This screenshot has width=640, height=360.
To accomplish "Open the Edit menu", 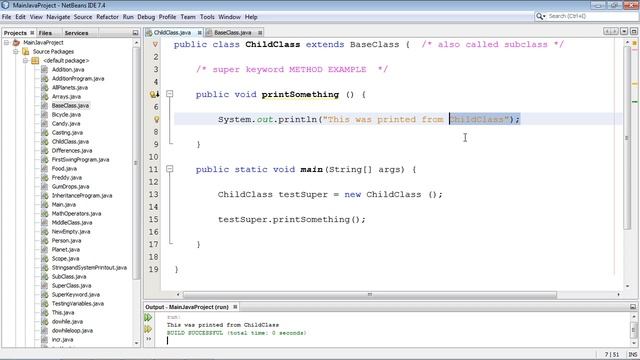I will tap(20, 17).
